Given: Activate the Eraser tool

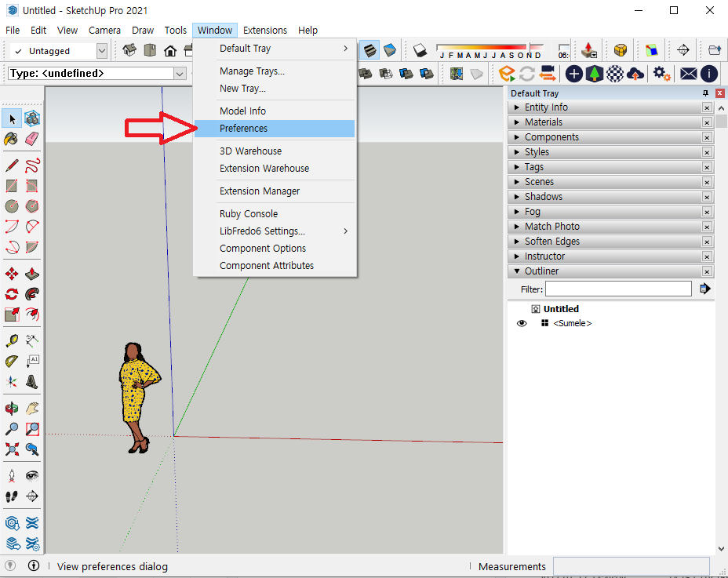Looking at the screenshot, I should 32,139.
